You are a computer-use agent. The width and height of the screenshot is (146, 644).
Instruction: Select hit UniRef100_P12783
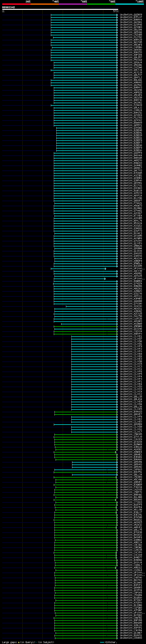coord(131,118)
